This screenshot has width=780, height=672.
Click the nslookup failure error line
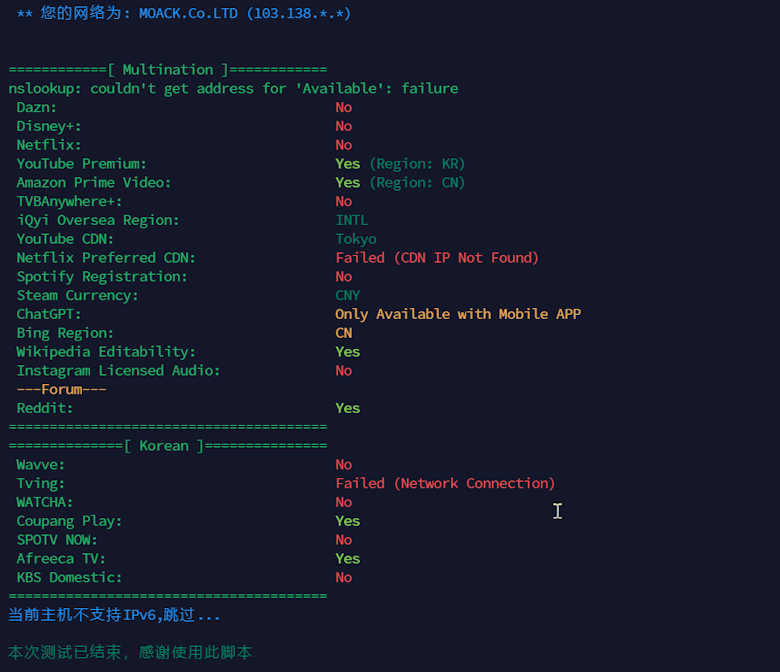pyautogui.click(x=233, y=89)
